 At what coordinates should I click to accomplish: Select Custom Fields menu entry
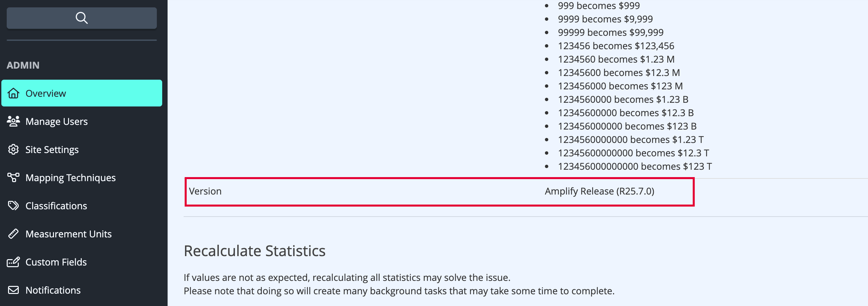(x=56, y=262)
